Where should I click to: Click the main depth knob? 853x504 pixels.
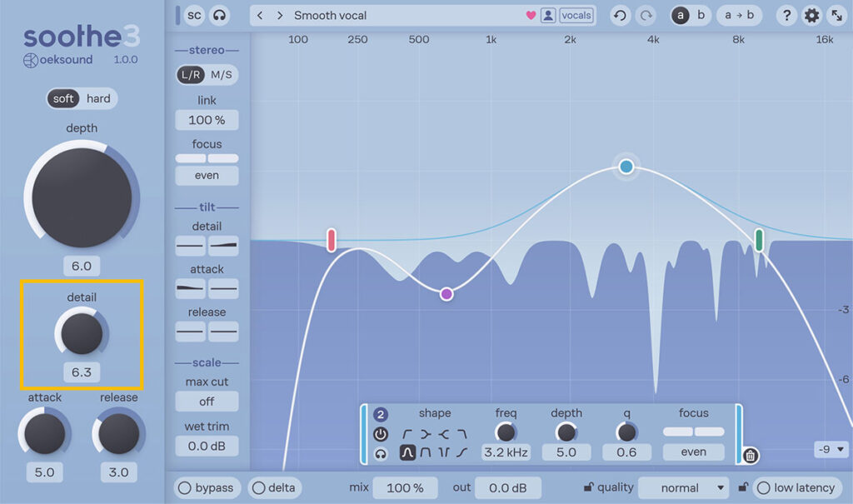82,197
